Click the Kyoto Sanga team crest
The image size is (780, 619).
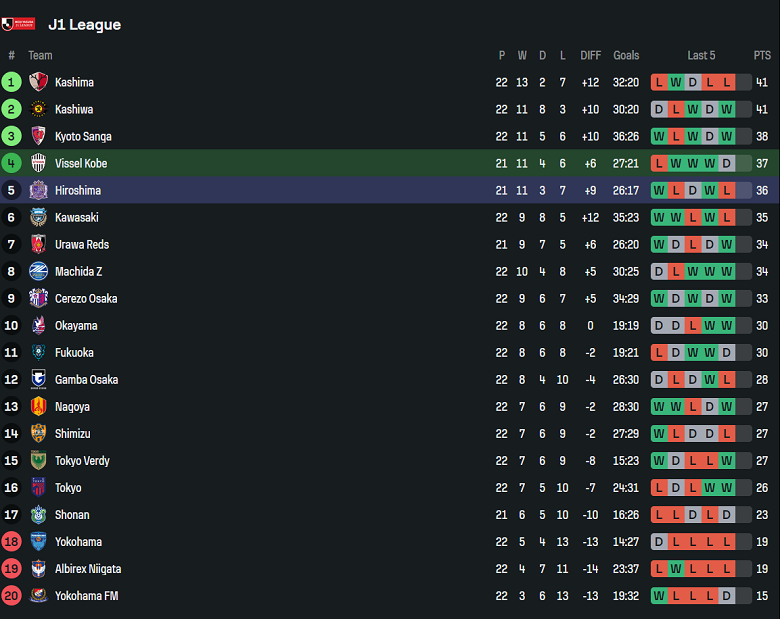pyautogui.click(x=39, y=136)
